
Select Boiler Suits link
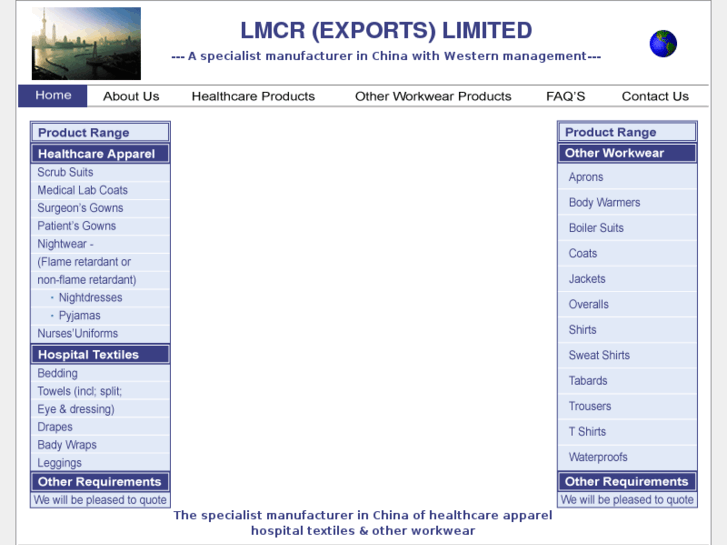click(596, 228)
